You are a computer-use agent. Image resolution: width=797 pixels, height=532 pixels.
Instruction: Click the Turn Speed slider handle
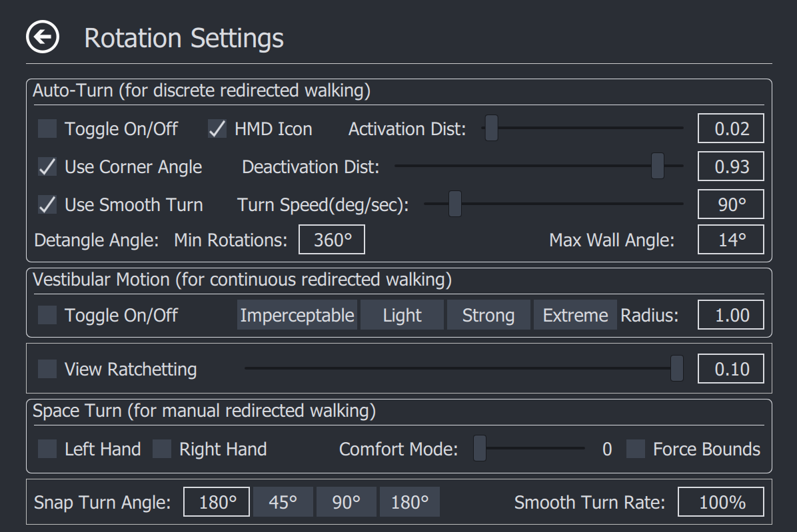(x=455, y=204)
